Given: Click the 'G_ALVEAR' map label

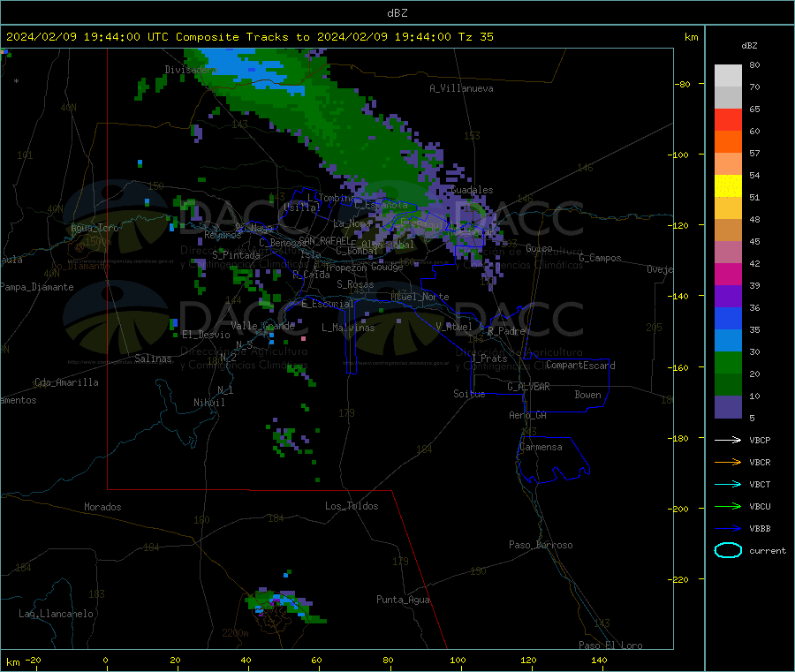Looking at the screenshot, I should pyautogui.click(x=528, y=387).
